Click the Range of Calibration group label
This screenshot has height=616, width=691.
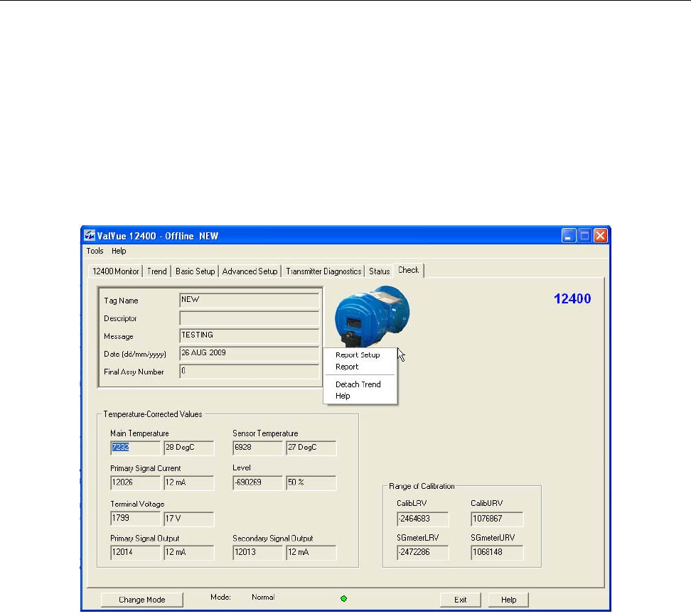tap(422, 486)
